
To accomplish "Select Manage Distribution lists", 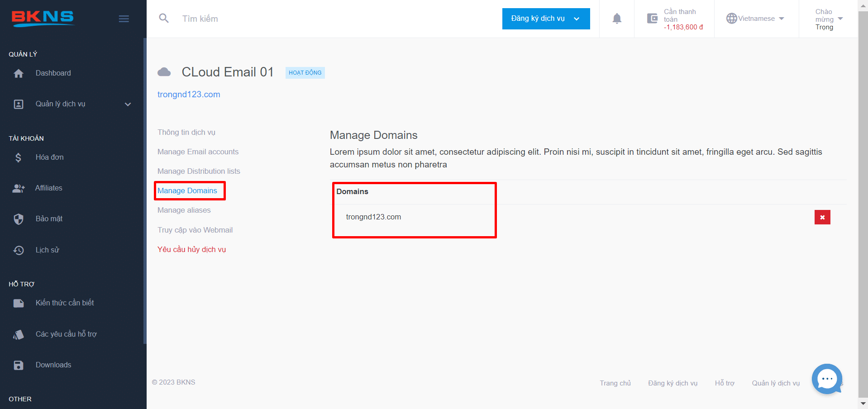I will tap(199, 171).
